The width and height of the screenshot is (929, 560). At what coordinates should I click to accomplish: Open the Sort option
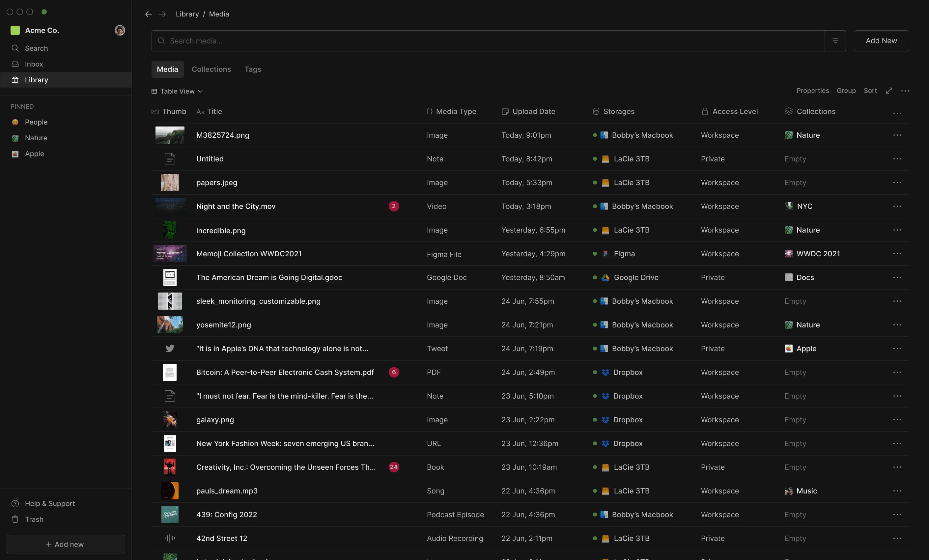click(870, 91)
